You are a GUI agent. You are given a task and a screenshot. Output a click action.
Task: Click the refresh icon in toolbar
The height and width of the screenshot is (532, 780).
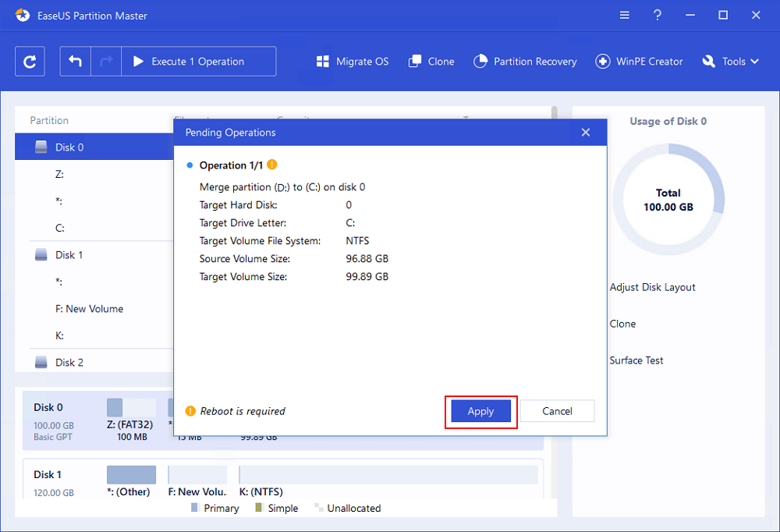pos(30,62)
